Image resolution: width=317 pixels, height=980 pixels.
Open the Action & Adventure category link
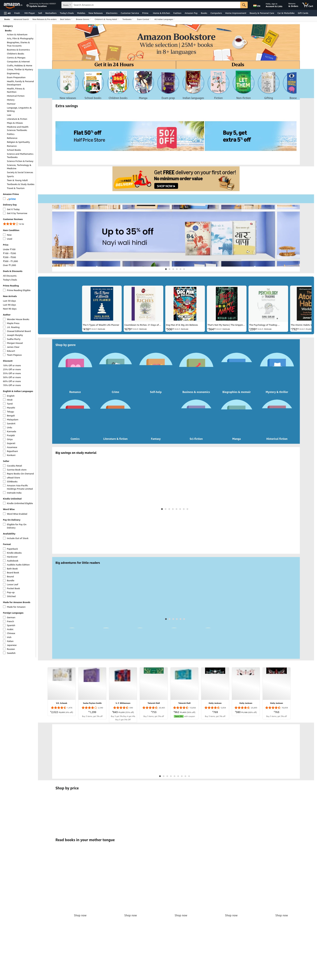[x=17, y=35]
